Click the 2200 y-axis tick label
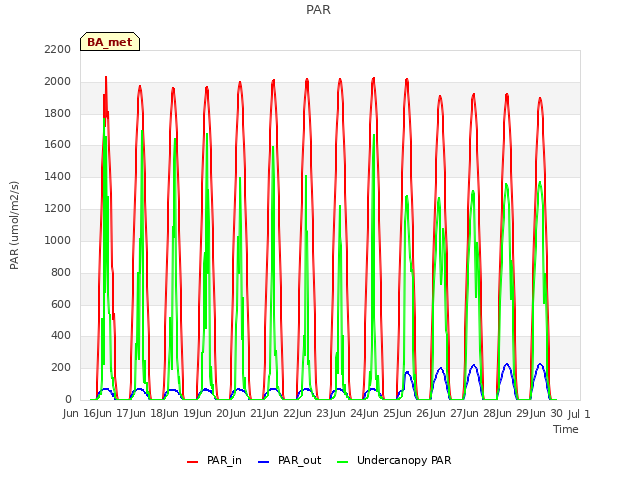Viewport: 640px width, 480px height. click(58, 49)
